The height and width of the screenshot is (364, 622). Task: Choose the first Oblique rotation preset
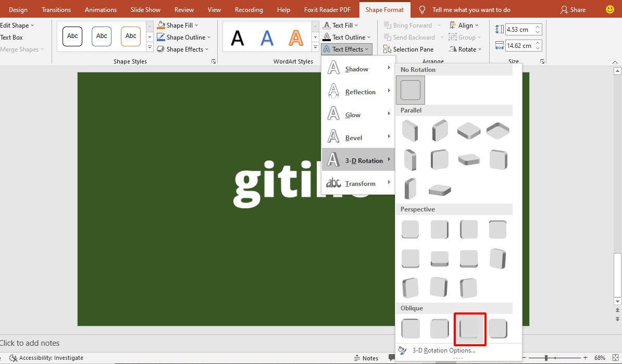(x=410, y=329)
